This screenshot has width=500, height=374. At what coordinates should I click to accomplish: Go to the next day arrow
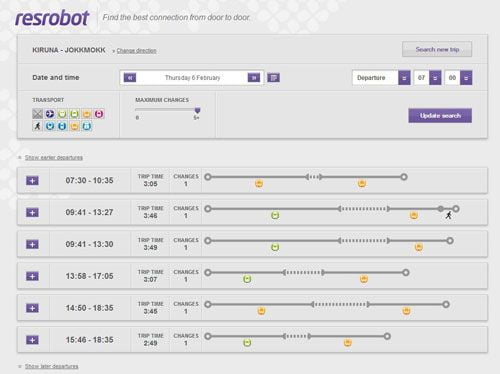[254, 78]
